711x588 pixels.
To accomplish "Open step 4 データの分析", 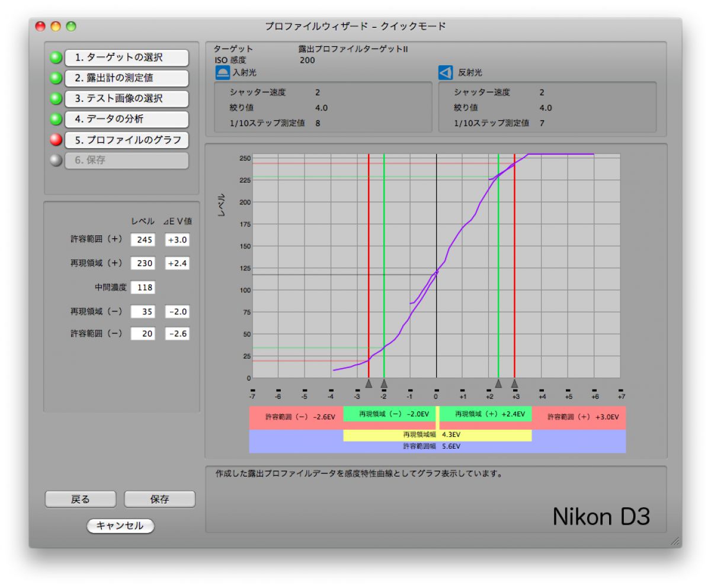I will coord(126,119).
